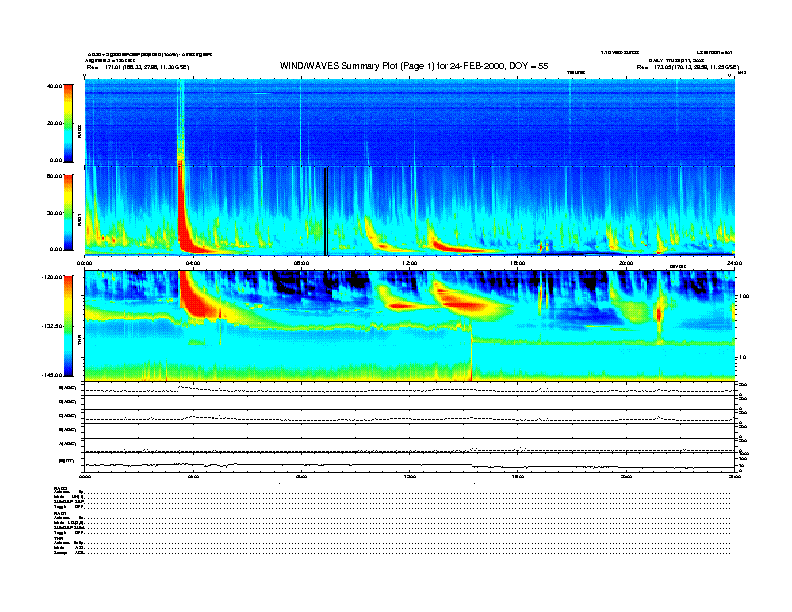Click the 04:00 tick label under RAD1 spectrogram
792x612 pixels.
[x=193, y=263]
